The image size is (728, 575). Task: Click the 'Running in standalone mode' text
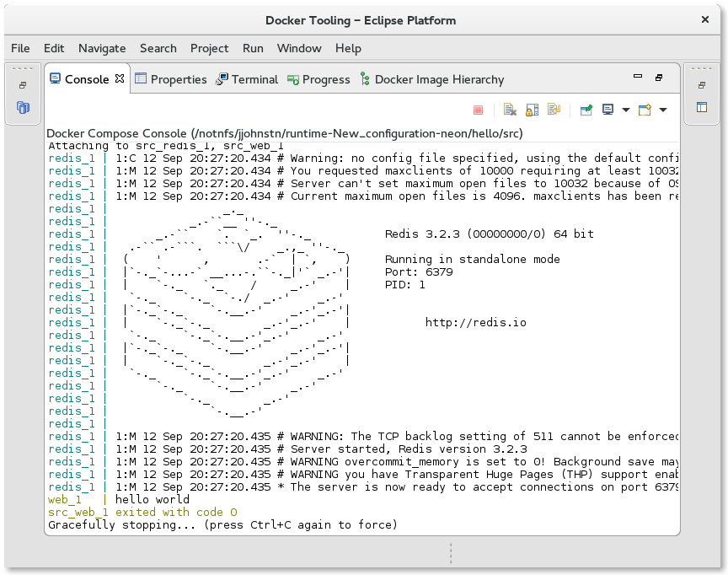point(472,259)
